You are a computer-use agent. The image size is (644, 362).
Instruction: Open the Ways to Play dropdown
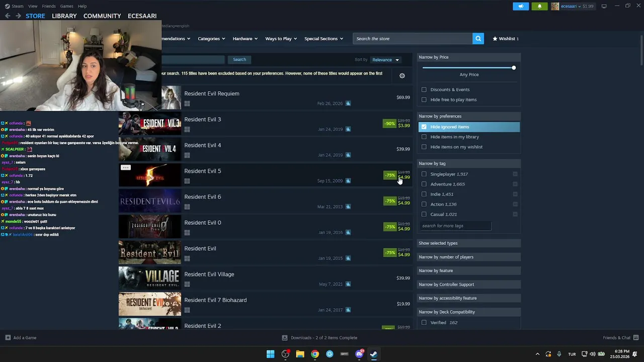coord(281,39)
